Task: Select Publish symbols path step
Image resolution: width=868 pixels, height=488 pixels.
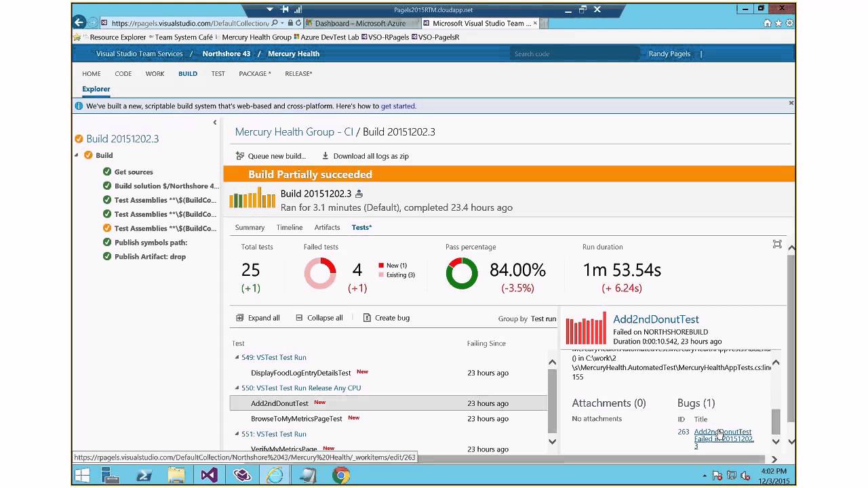Action: pyautogui.click(x=151, y=243)
